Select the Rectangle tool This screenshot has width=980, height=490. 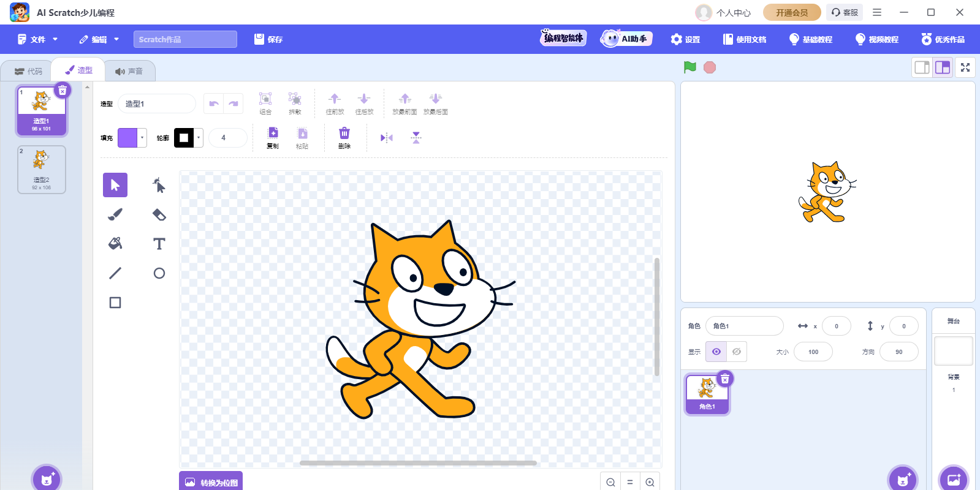(115, 303)
